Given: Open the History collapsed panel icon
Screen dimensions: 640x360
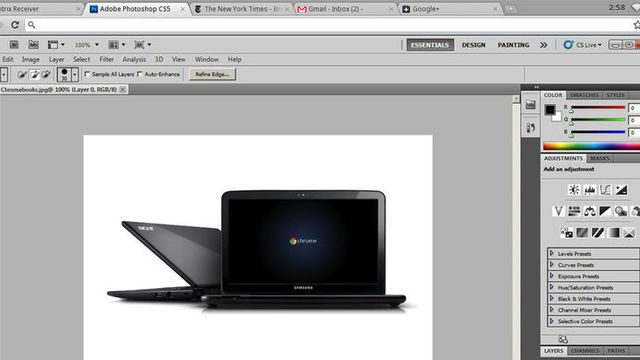Looking at the screenshot, I should (x=530, y=128).
